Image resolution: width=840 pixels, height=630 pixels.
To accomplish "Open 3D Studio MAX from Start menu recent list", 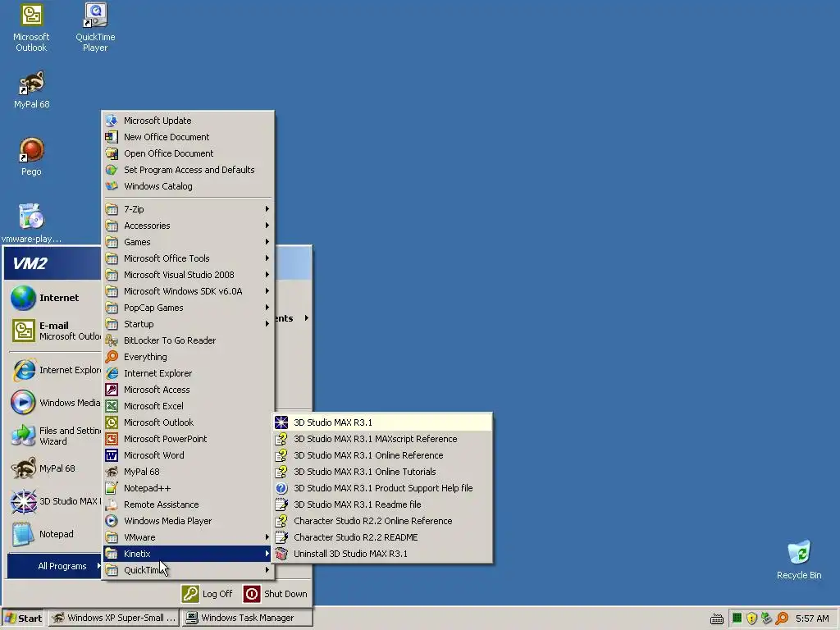I will point(52,501).
